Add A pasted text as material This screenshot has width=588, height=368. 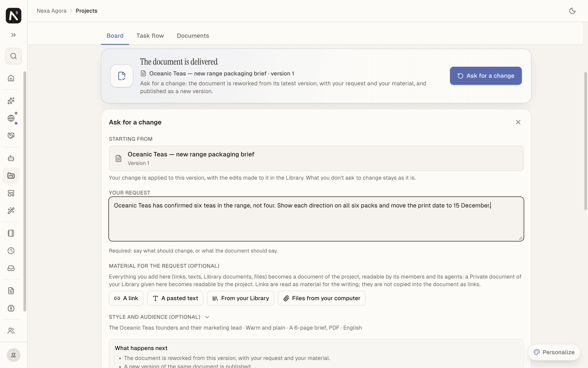point(175,298)
